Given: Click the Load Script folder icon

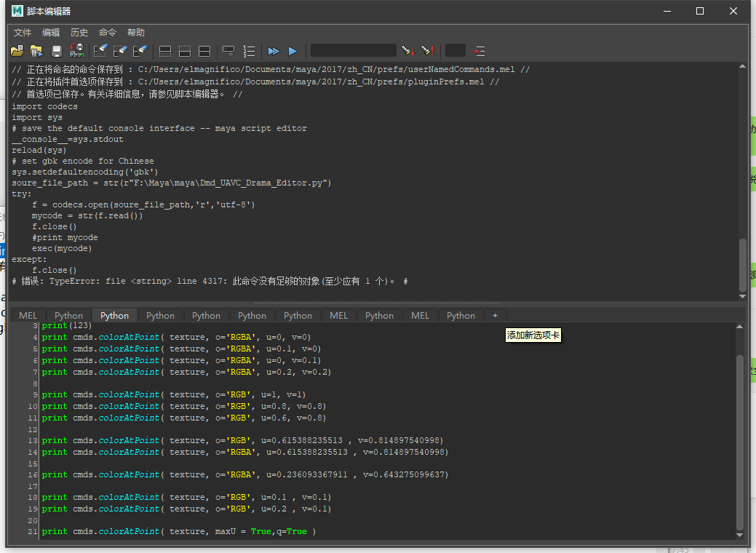Looking at the screenshot, I should tap(17, 51).
